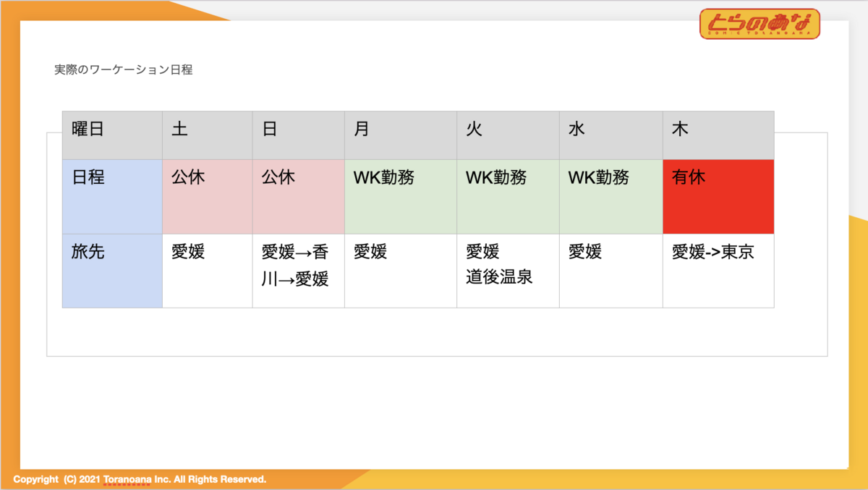Click the WK勤務 cell under 月
The width and height of the screenshot is (868, 490).
pos(401,197)
